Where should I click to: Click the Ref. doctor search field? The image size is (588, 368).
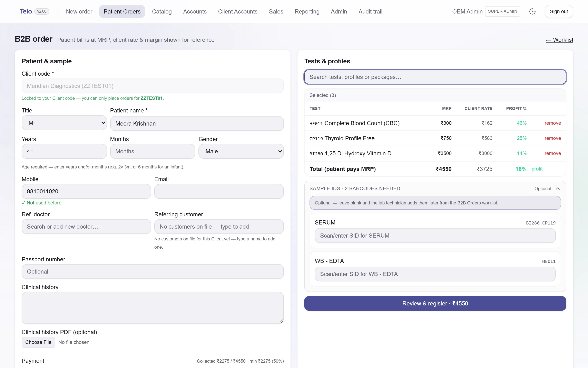[x=86, y=227]
